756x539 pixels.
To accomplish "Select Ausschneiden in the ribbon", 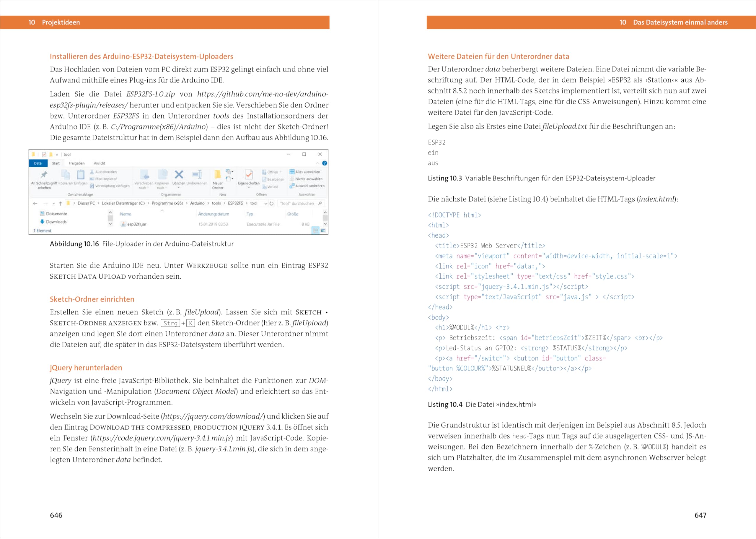I will pos(103,172).
